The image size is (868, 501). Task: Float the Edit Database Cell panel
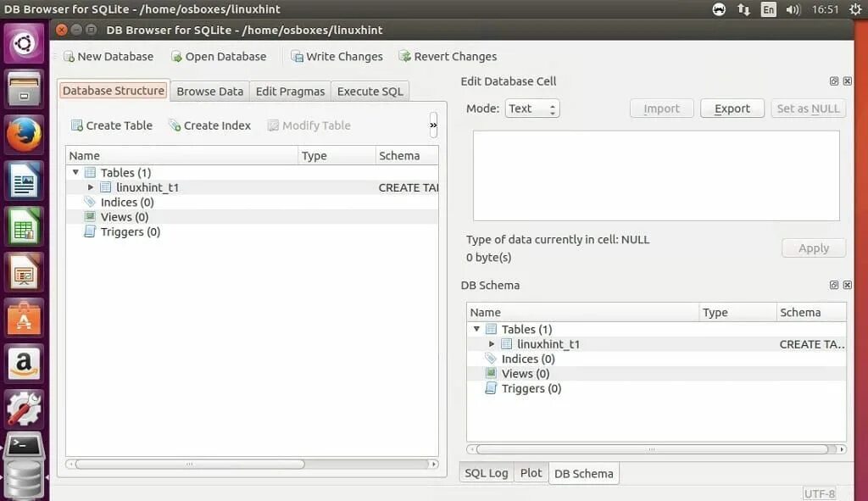pyautogui.click(x=834, y=81)
